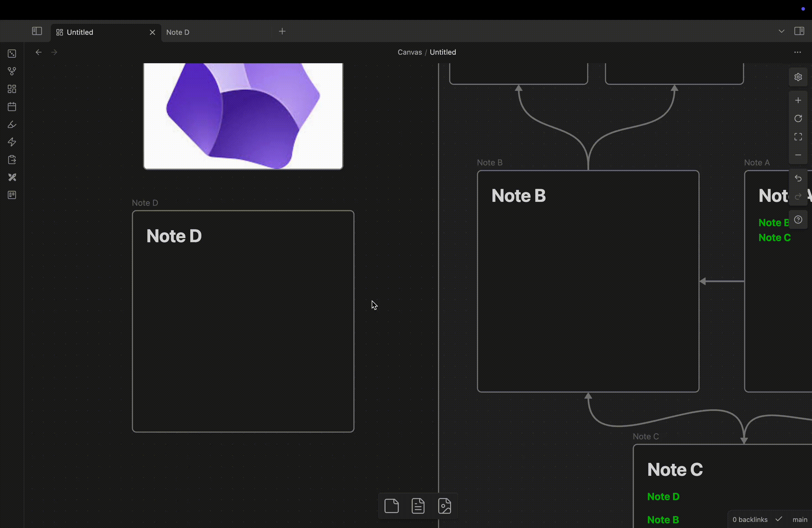Screen dimensions: 812x528
Task: Open the journal calendar icon in sidebar
Action: pyautogui.click(x=12, y=106)
